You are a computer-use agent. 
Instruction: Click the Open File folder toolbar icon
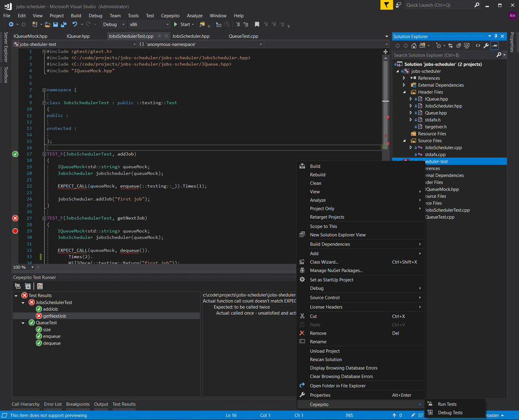coord(48,24)
